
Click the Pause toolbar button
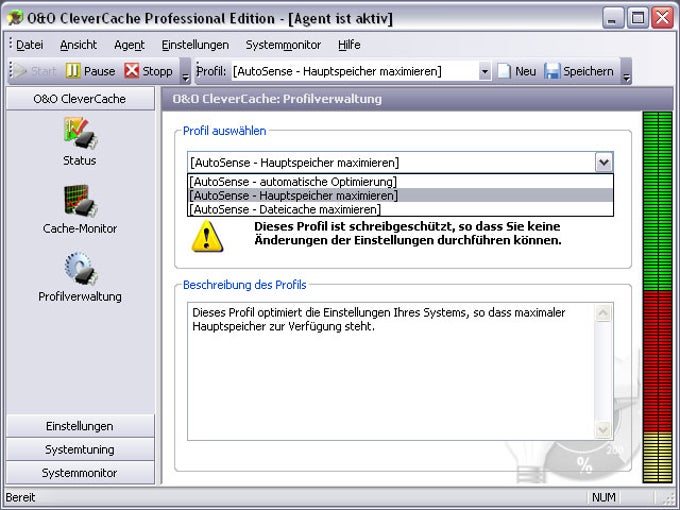click(91, 71)
